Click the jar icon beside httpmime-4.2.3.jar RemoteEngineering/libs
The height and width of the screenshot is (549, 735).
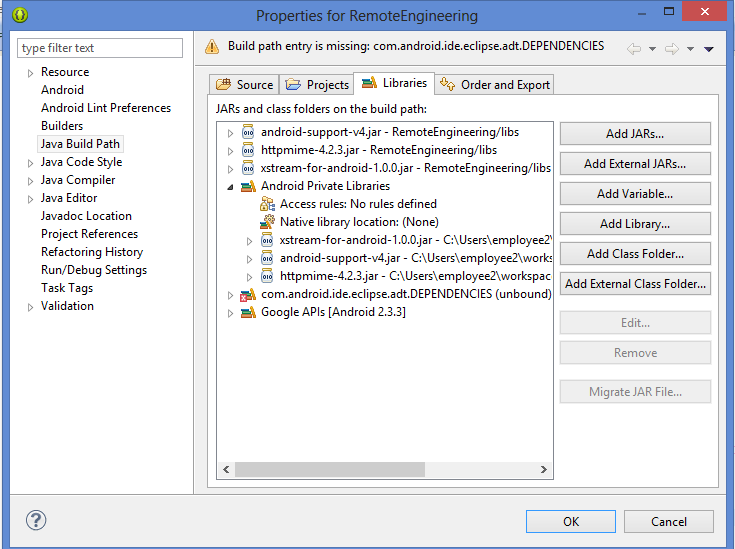pyautogui.click(x=248, y=150)
